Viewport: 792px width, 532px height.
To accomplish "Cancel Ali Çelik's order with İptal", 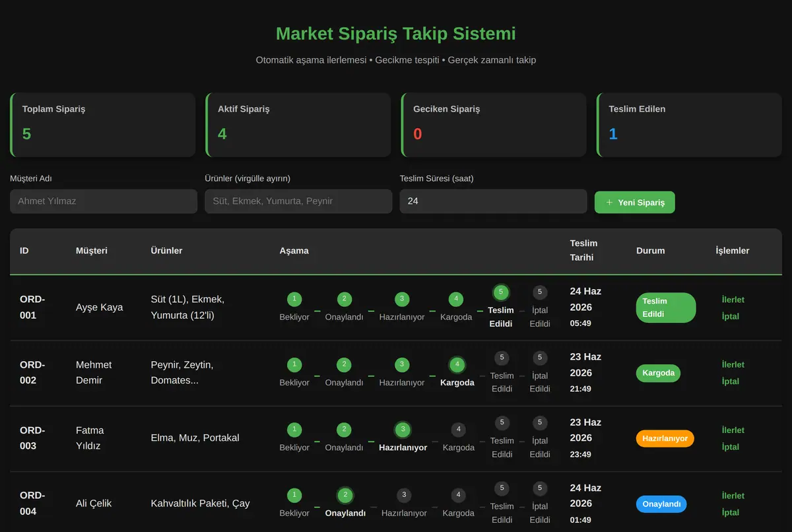I will [x=730, y=512].
